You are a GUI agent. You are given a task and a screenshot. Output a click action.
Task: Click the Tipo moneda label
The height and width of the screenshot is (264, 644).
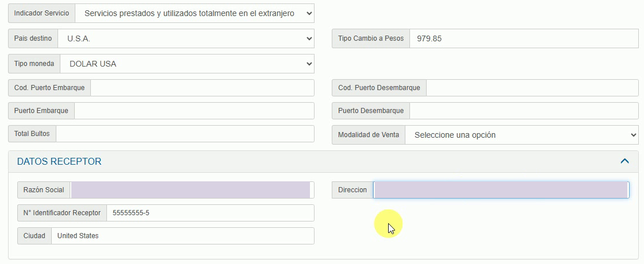(x=34, y=64)
